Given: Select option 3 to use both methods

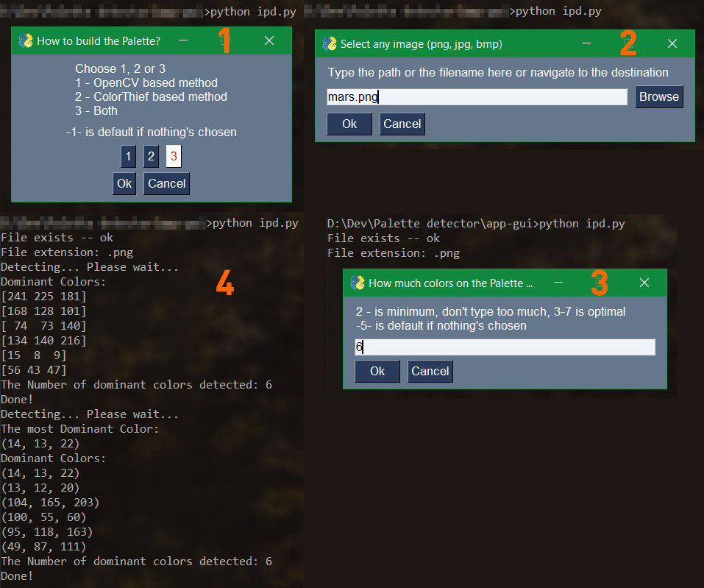Looking at the screenshot, I should click(174, 156).
